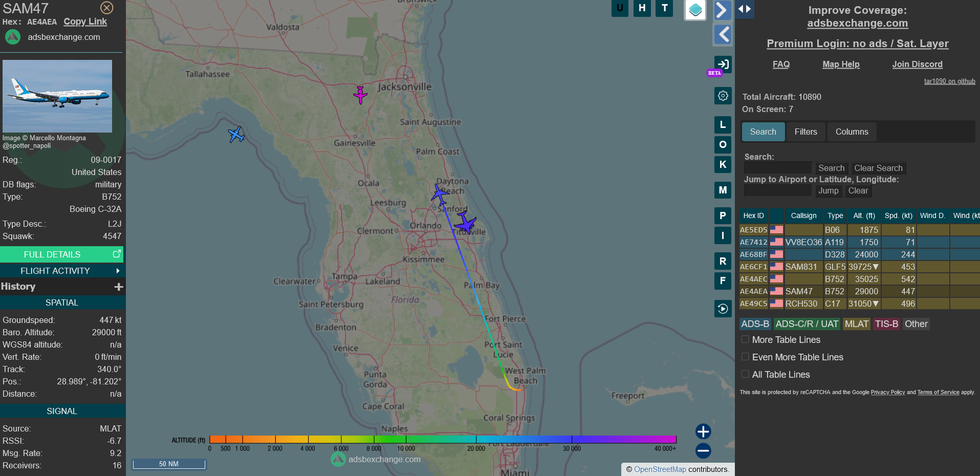Check the All Table Lines option
Viewport: 980px width, 476px height.
click(746, 374)
